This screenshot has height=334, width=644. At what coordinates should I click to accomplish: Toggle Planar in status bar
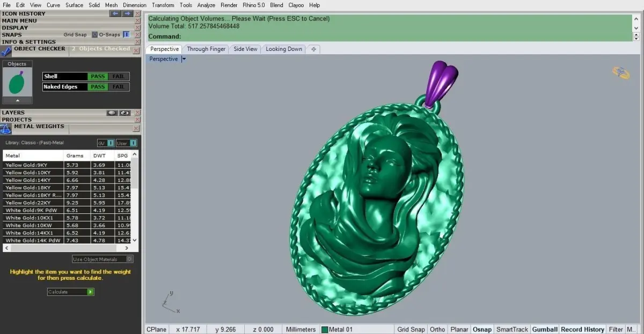[459, 329]
